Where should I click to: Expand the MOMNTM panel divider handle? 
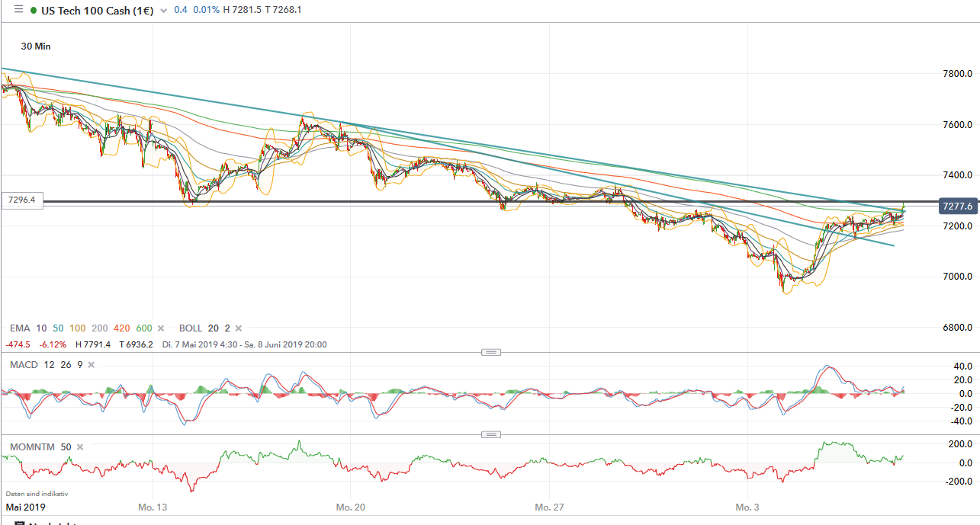point(491,434)
